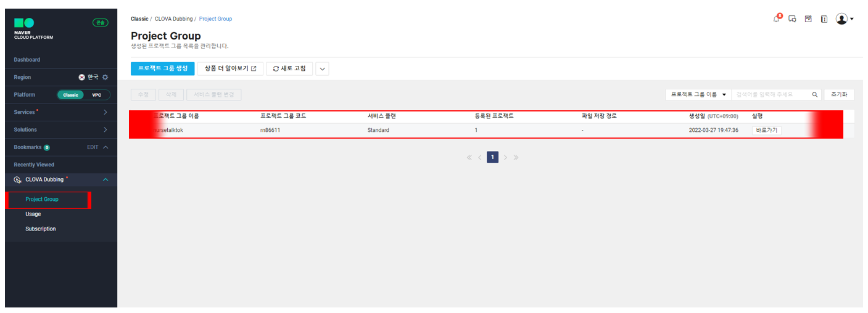Open the Dashboard menu item
The height and width of the screenshot is (313, 868).
pos(27,60)
